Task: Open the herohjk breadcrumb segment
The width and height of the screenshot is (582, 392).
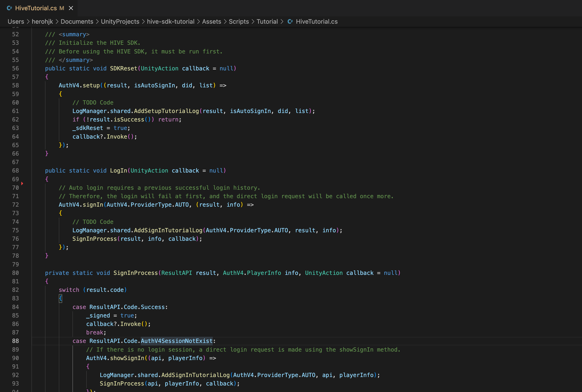Action: 42,21
